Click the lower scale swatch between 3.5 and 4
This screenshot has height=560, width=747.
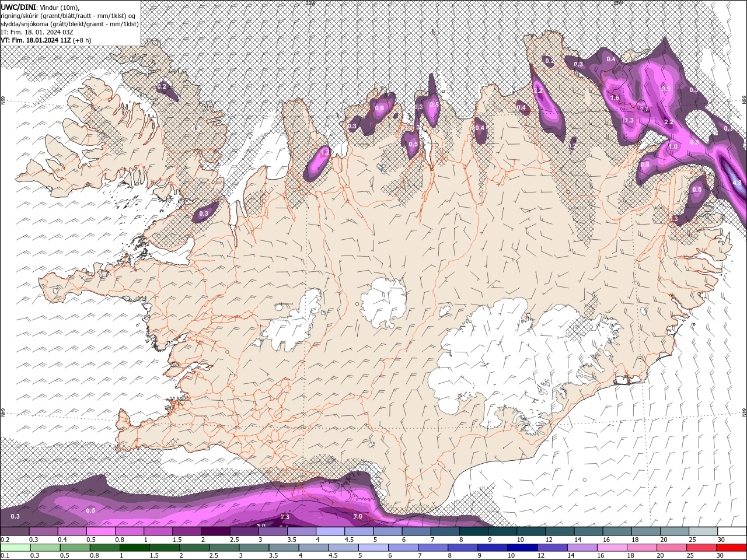283,548
